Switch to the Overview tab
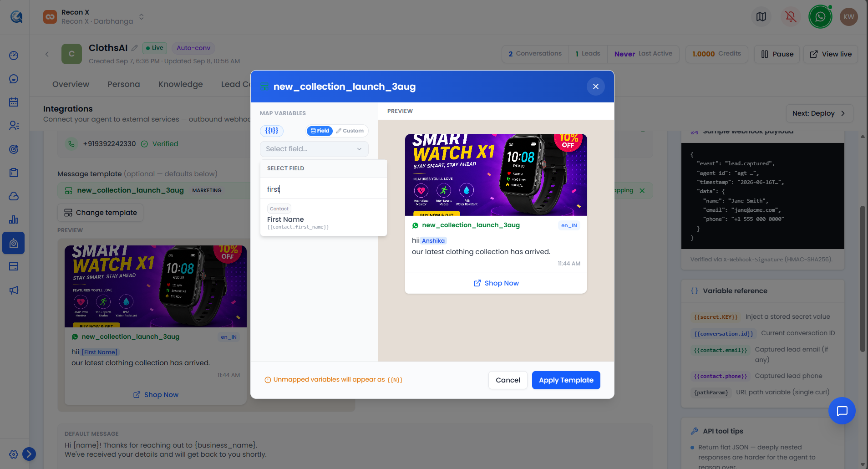The width and height of the screenshot is (868, 469). coord(71,84)
